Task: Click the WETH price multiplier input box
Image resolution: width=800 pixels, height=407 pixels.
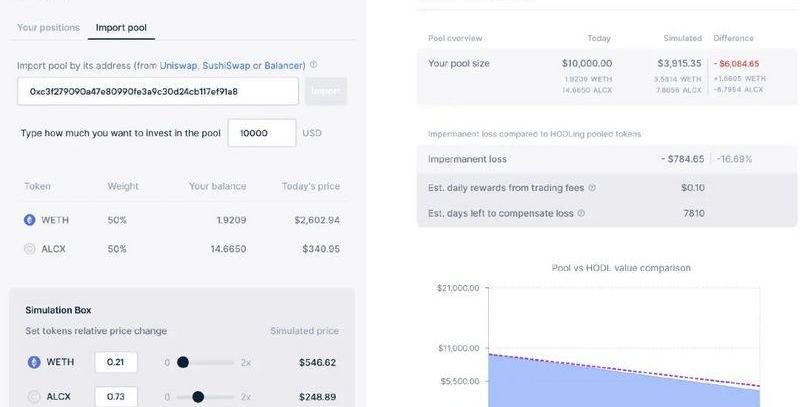Action: pos(116,362)
